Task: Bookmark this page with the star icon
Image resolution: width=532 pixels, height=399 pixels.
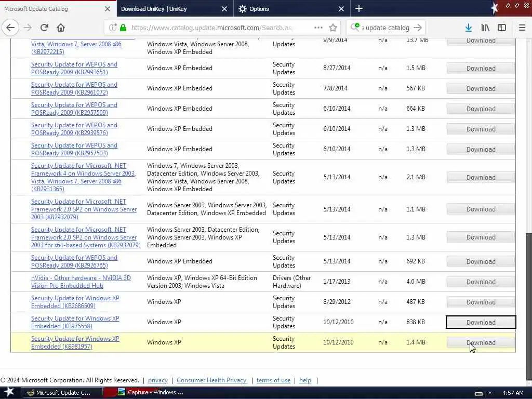Action: [x=333, y=28]
